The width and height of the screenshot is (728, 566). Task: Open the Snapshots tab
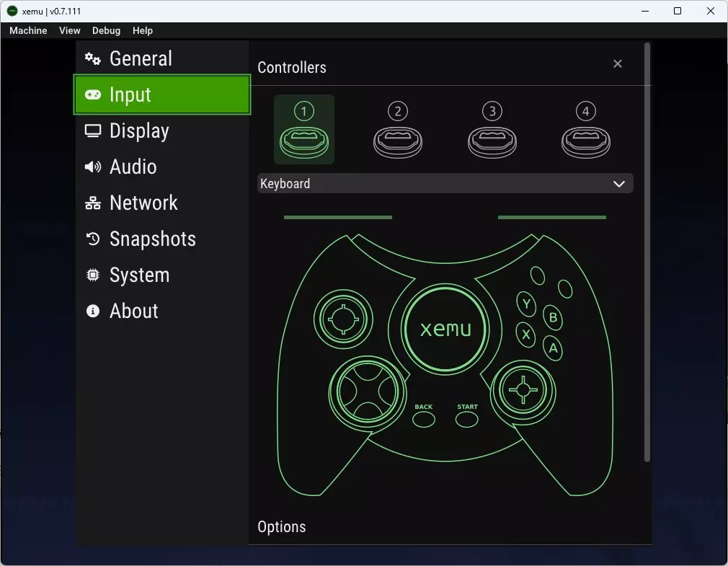click(162, 239)
